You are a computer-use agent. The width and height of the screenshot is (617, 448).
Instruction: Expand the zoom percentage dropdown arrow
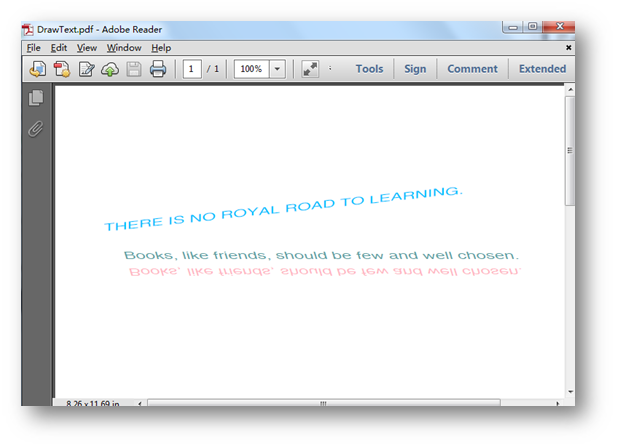click(x=277, y=69)
